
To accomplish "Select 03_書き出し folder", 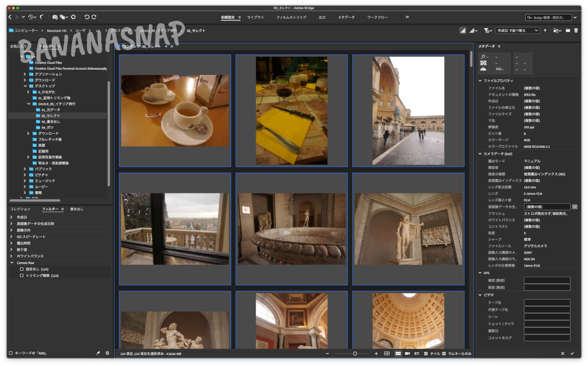I will click(x=51, y=122).
